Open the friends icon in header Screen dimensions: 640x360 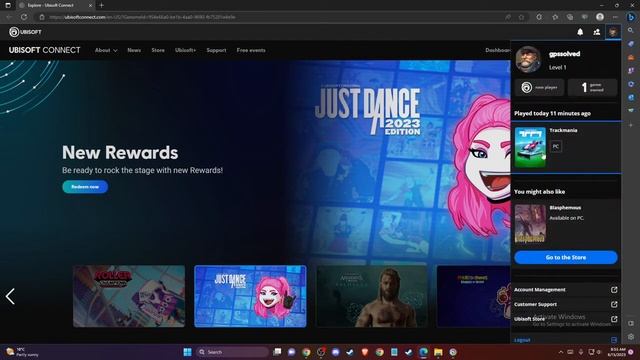(596, 32)
